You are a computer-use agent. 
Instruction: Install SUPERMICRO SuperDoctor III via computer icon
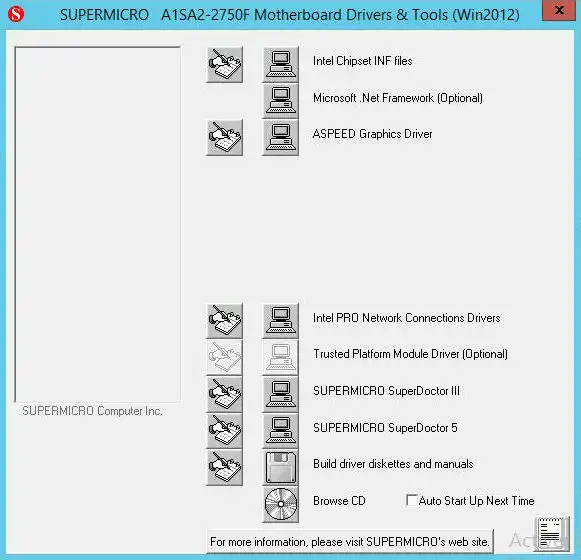[x=280, y=394]
